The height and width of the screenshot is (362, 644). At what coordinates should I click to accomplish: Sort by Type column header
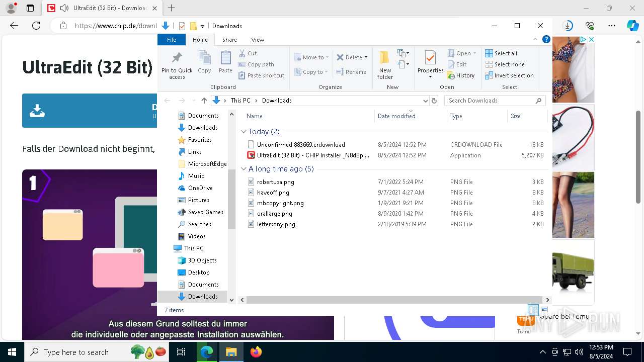point(477,116)
